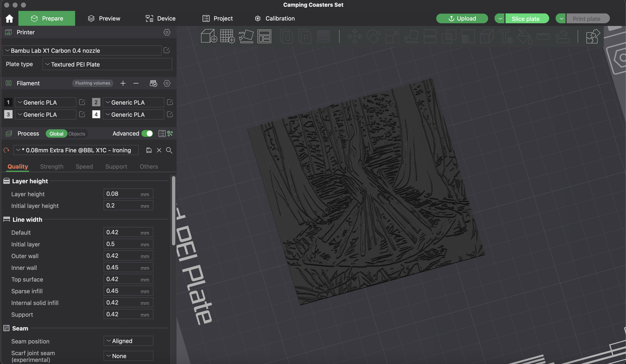Switch to the Preview tab
Image resolution: width=626 pixels, height=364 pixels.
(104, 19)
